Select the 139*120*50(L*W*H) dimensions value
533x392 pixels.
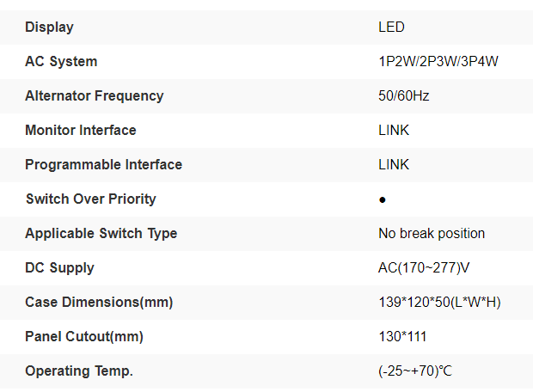440,303
